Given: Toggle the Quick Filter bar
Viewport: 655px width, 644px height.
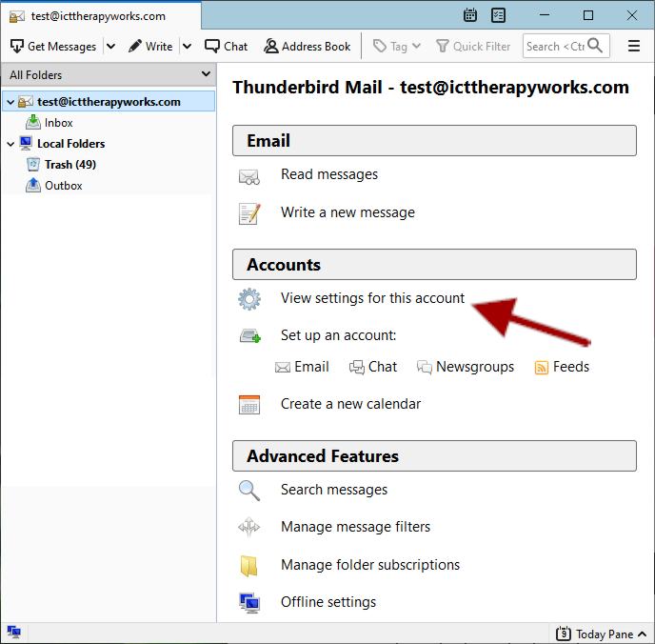Looking at the screenshot, I should point(473,46).
